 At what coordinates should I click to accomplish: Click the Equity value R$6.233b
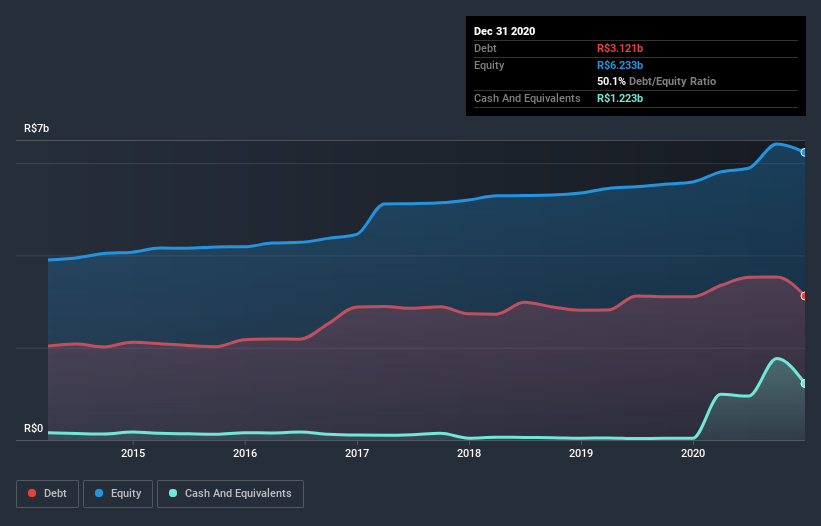tap(620, 65)
